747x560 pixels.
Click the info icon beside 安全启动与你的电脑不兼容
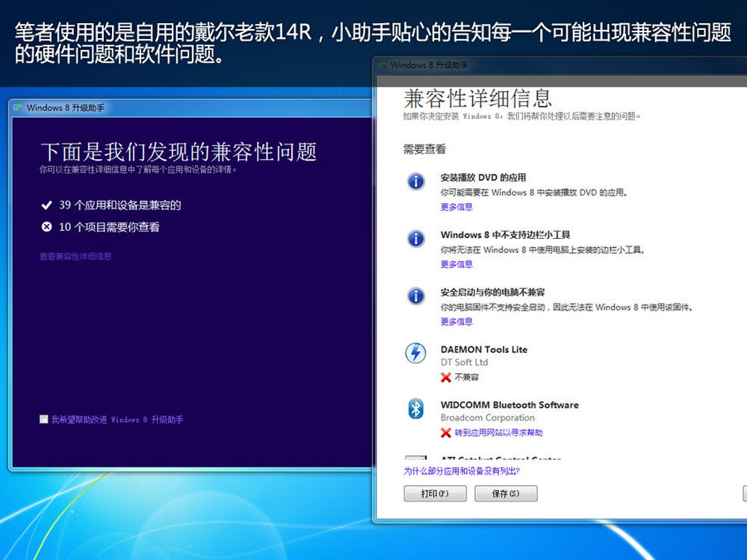click(416, 296)
